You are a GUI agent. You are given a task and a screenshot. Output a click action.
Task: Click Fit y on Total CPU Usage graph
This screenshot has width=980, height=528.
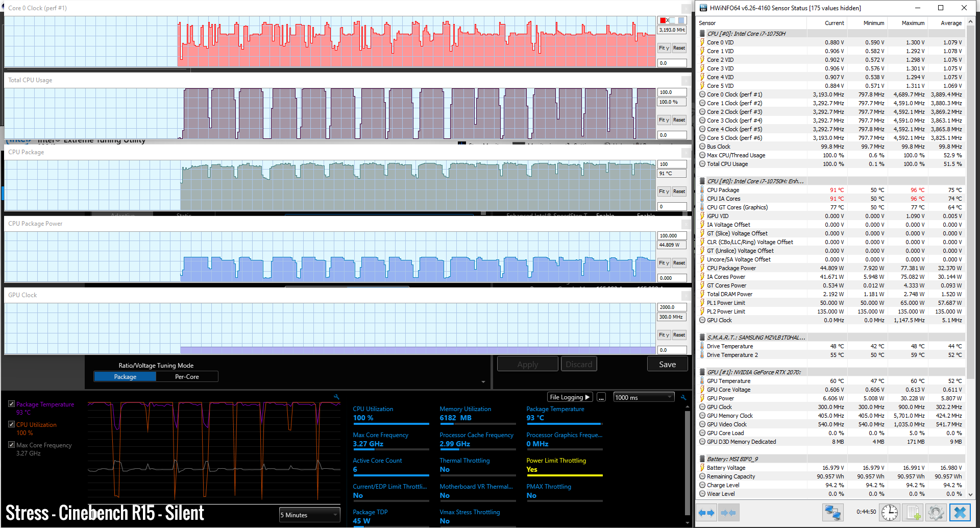[x=664, y=120]
